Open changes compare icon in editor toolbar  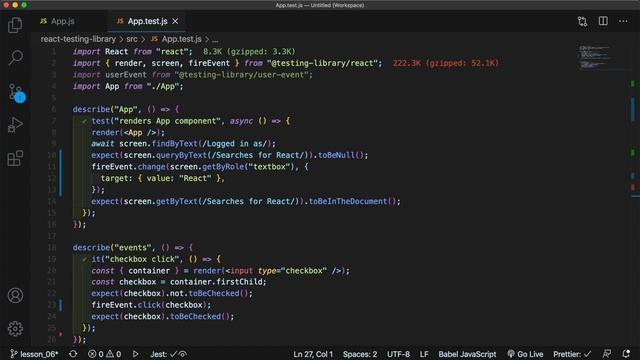tap(582, 21)
